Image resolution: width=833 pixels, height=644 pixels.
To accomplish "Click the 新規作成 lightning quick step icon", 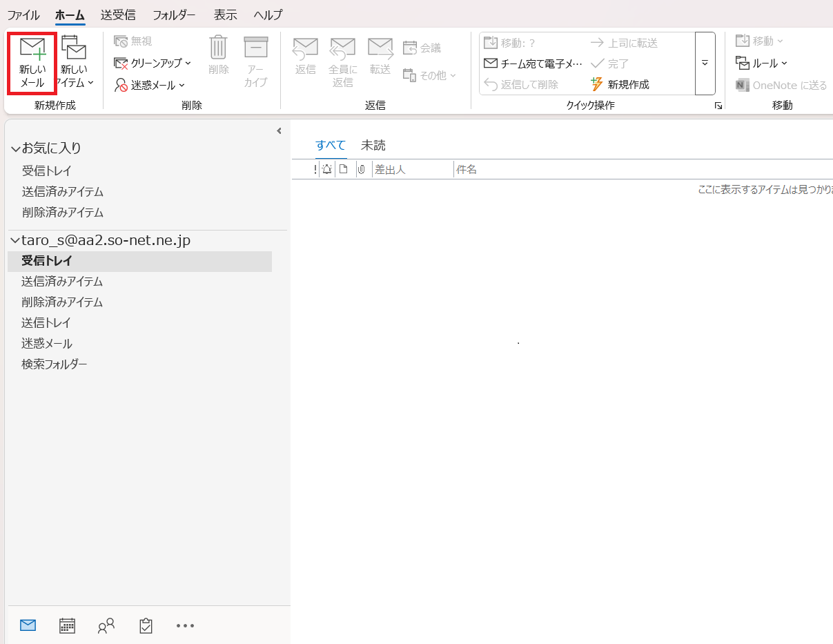I will coord(597,84).
